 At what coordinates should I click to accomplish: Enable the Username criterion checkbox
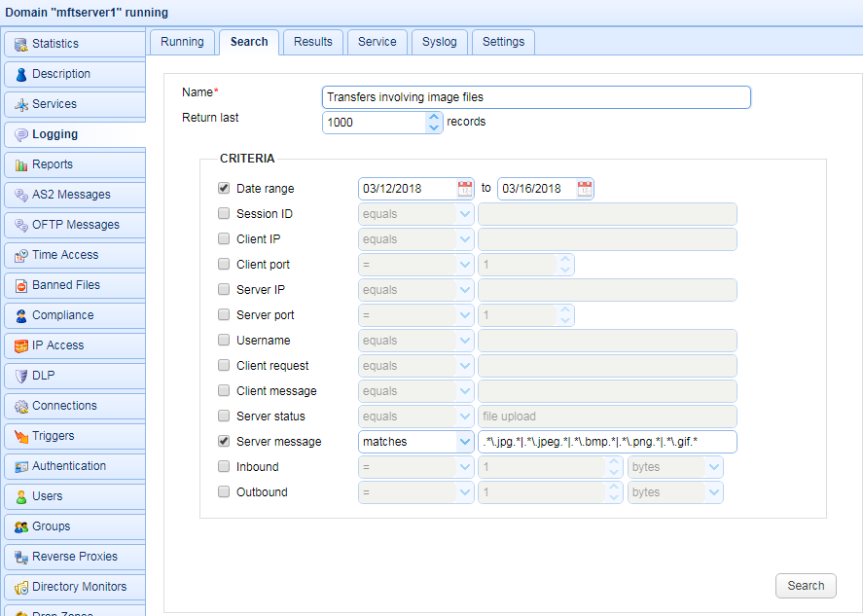[x=223, y=340]
